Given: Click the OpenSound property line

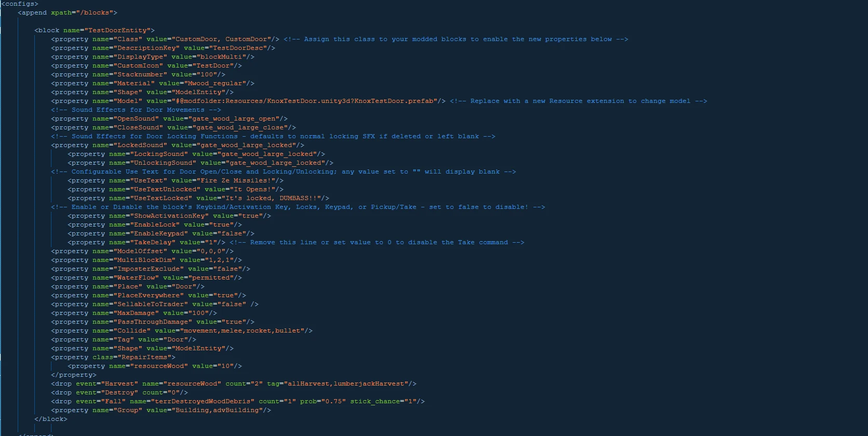Looking at the screenshot, I should click(169, 118).
